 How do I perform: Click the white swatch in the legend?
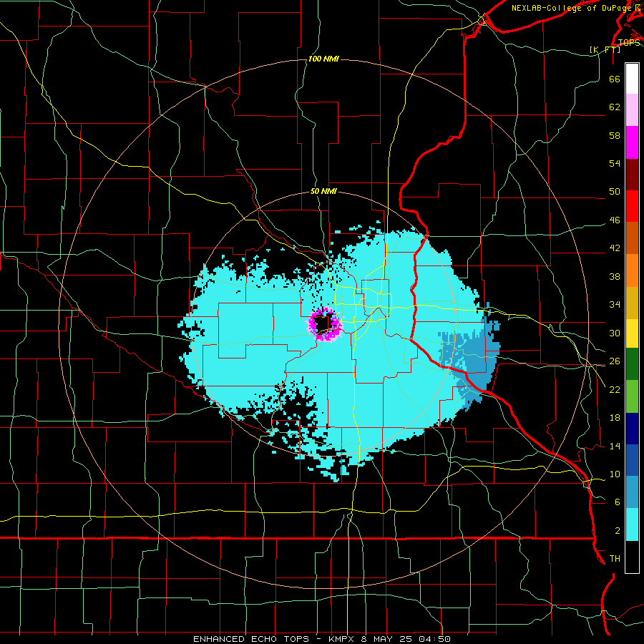pyautogui.click(x=632, y=79)
